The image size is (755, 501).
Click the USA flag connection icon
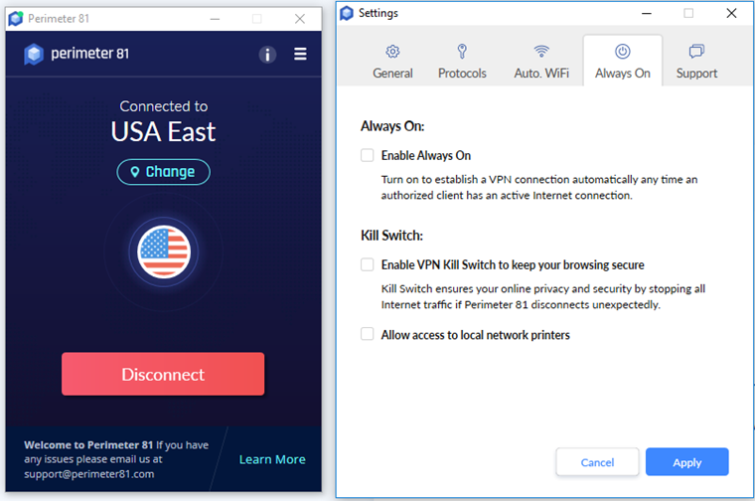[164, 252]
